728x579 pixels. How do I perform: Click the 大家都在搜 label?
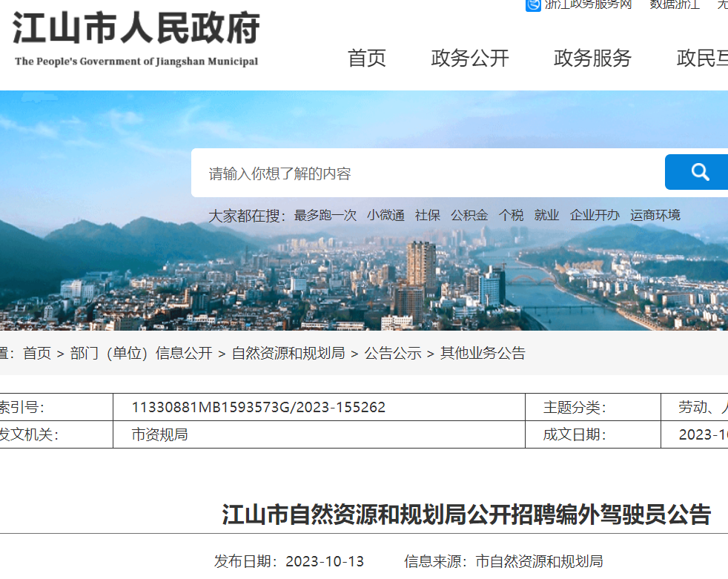[x=246, y=216]
